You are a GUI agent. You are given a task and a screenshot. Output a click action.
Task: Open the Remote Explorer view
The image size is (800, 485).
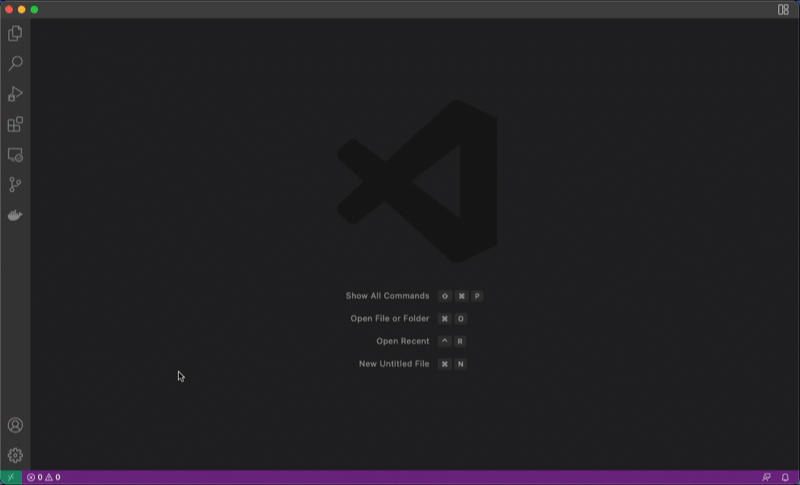(15, 155)
